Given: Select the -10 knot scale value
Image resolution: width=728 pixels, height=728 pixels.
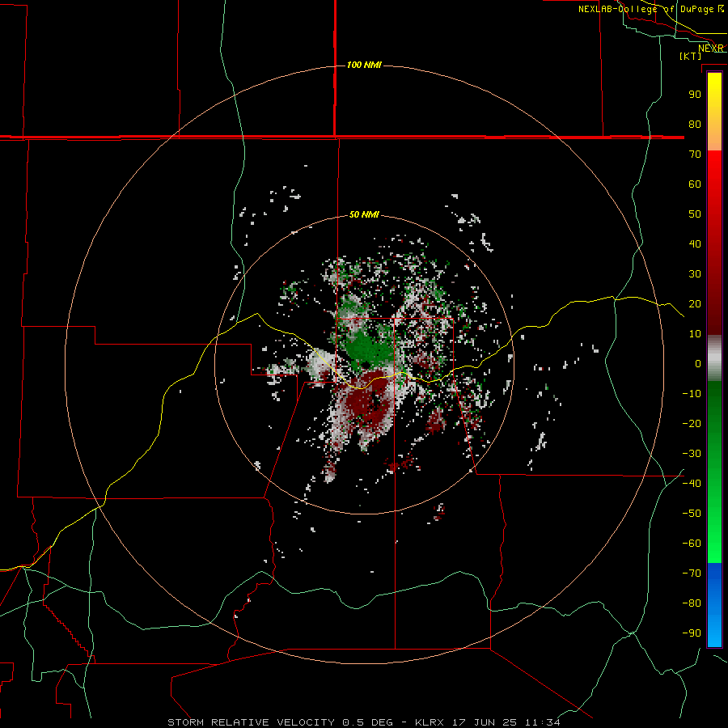Looking at the screenshot, I should (692, 394).
